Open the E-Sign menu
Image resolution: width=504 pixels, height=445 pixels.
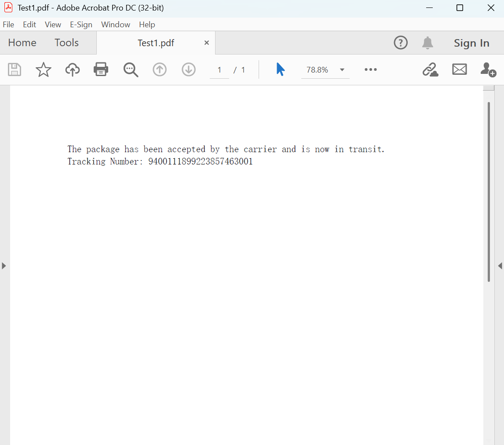click(x=81, y=25)
